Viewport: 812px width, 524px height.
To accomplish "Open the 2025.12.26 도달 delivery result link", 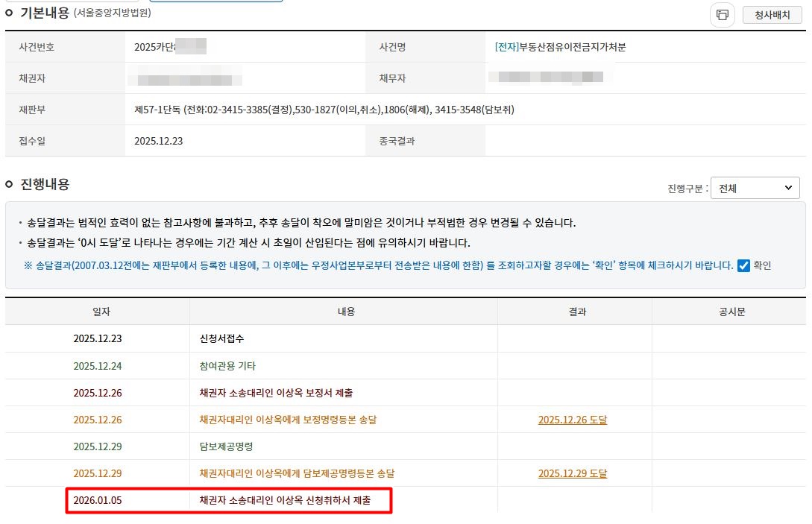I will (572, 420).
